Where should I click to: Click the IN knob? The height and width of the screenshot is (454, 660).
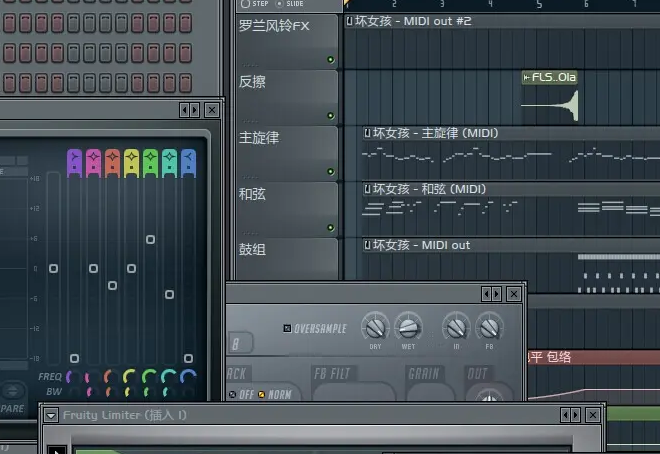(456, 327)
